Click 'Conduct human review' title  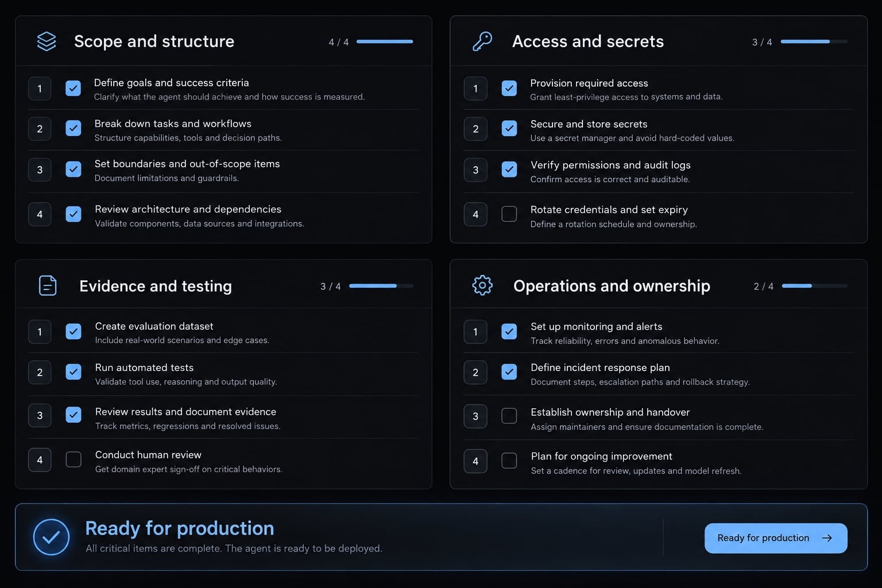[148, 455]
